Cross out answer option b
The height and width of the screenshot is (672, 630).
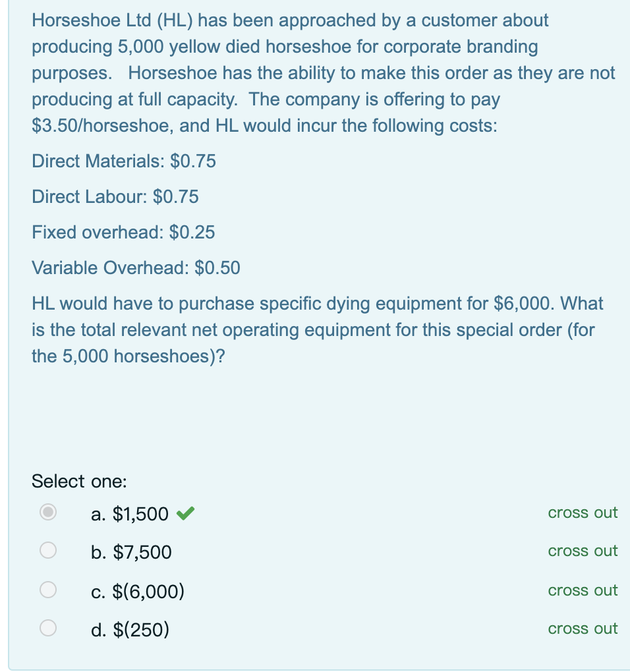583,551
